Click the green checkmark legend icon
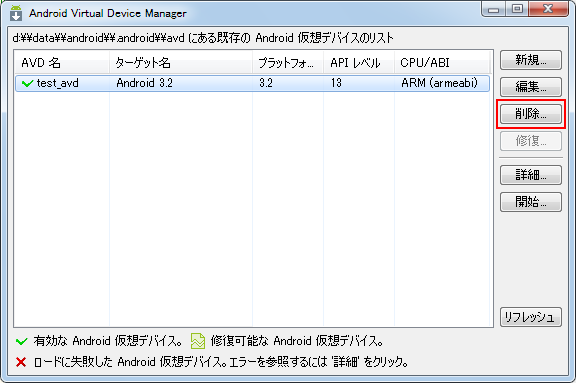This screenshot has width=576, height=383. pyautogui.click(x=22, y=342)
